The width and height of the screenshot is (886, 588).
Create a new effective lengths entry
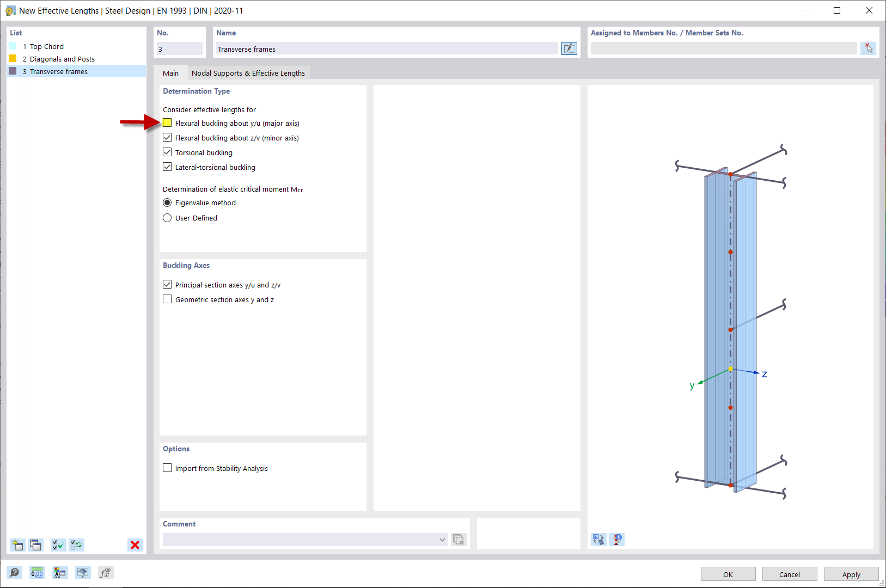click(17, 544)
